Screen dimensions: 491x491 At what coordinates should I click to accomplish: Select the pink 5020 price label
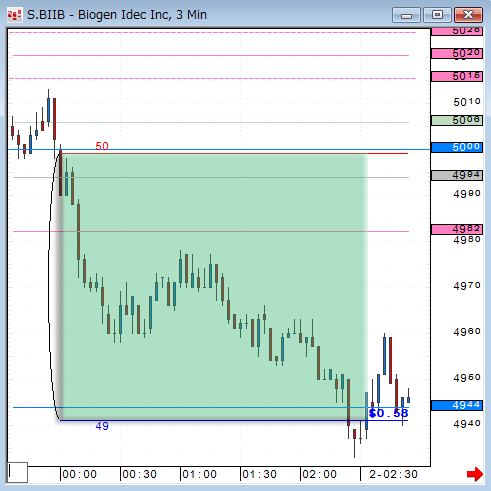coord(457,53)
